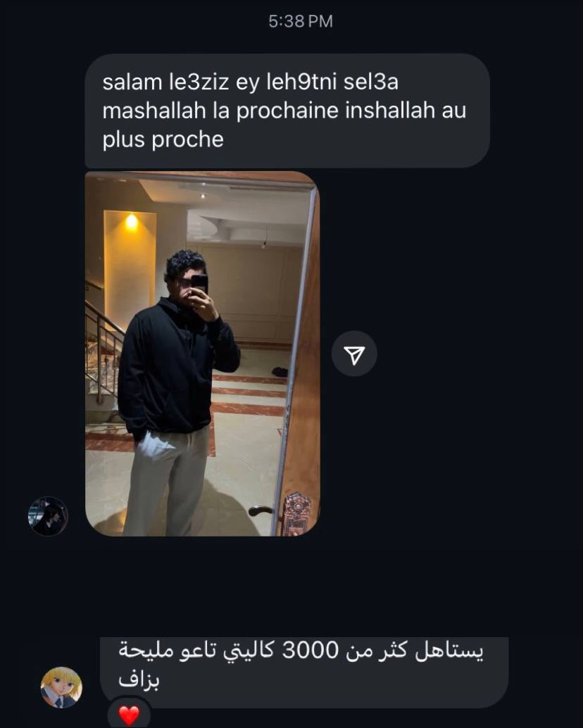The height and width of the screenshot is (728, 583).
Task: Click the words "plus proche" in message
Action: pos(163,139)
